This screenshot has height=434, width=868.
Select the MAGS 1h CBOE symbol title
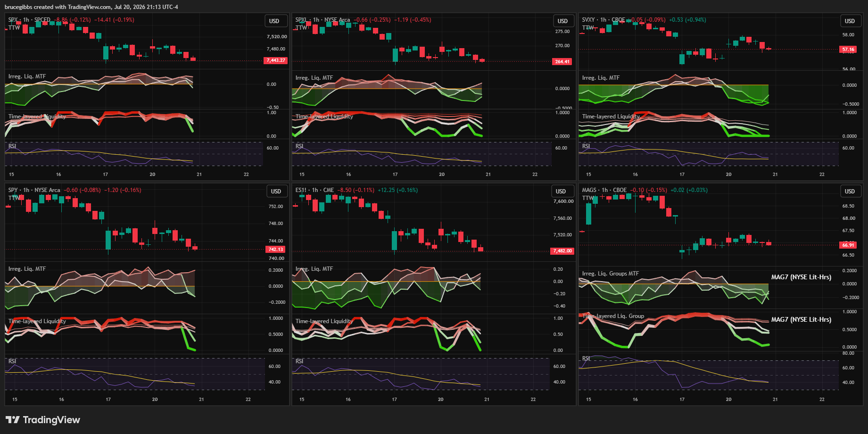(604, 190)
